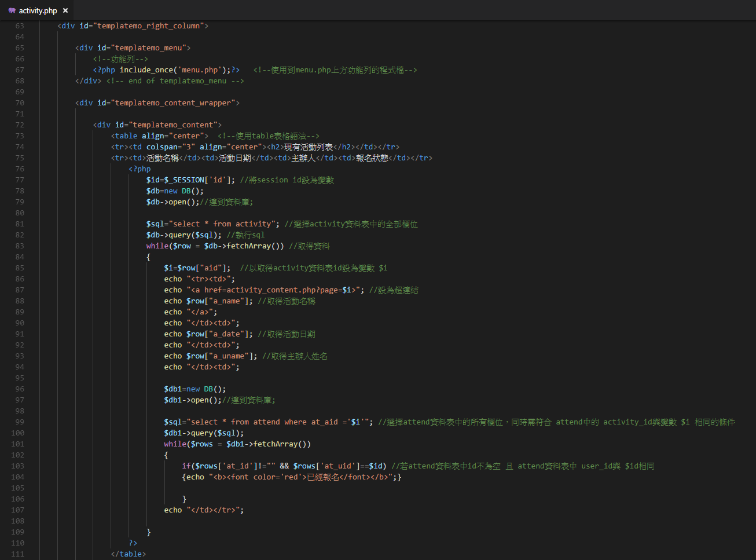Click the opening <?php tag on line 76
This screenshot has height=560, width=756.
(x=140, y=169)
